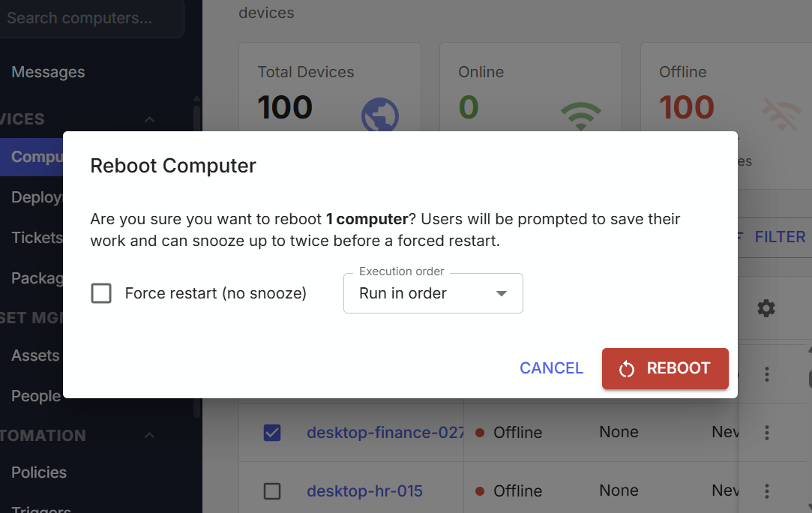Open the kebab menu for desktop-finance-027
The width and height of the screenshot is (812, 513).
tap(766, 433)
